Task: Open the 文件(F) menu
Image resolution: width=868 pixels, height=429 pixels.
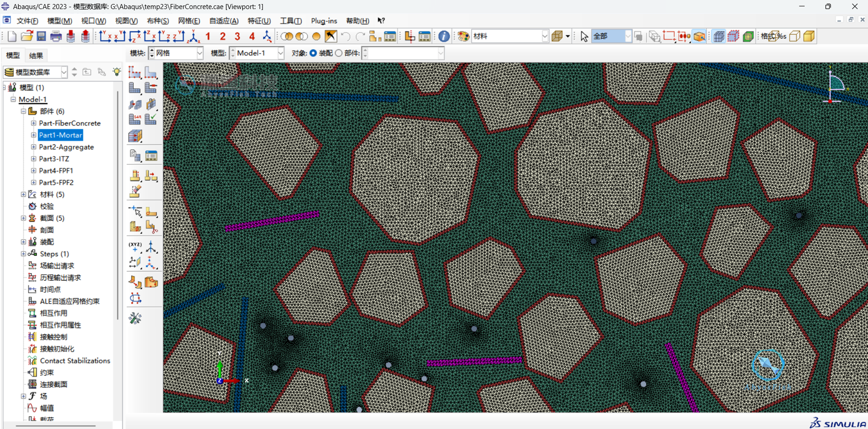Action: pos(27,21)
